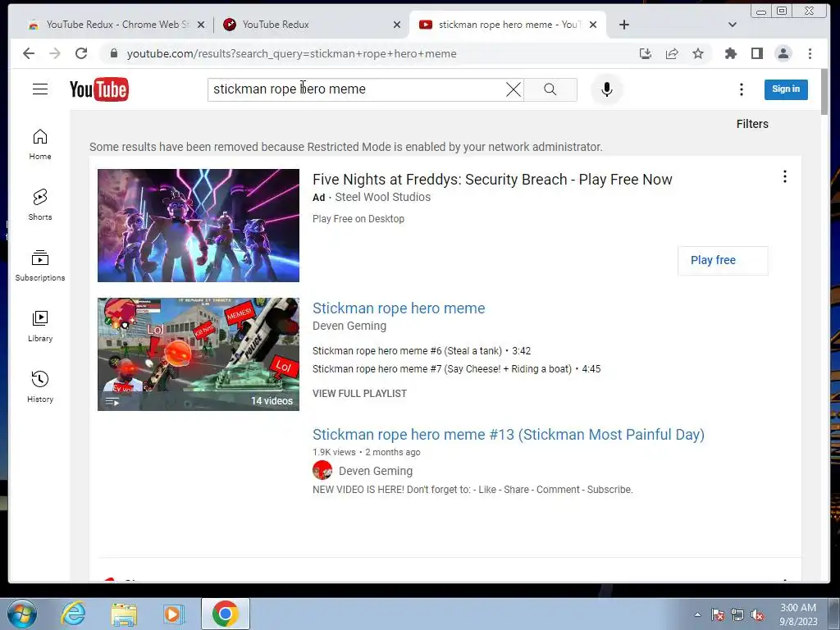Click the share page icon in address bar

pyautogui.click(x=672, y=53)
